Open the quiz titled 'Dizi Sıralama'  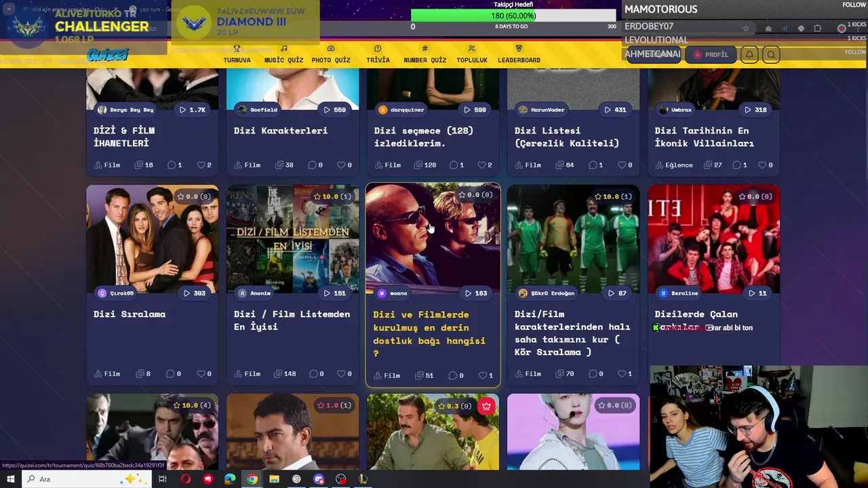pyautogui.click(x=130, y=314)
